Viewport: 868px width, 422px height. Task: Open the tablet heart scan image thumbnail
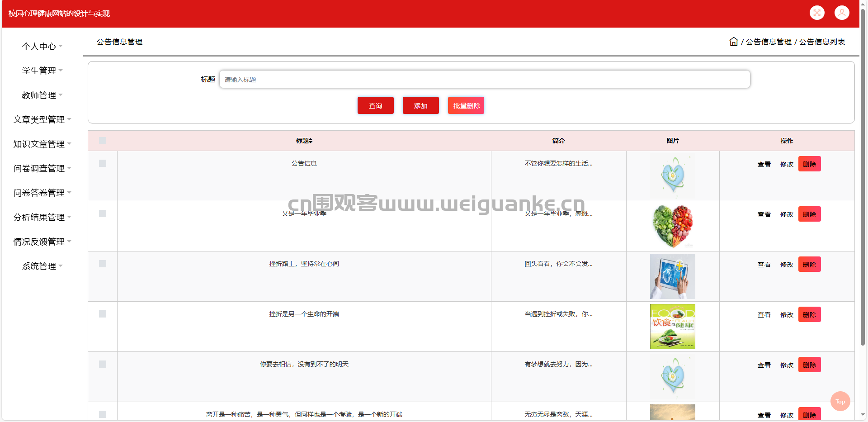click(x=673, y=276)
